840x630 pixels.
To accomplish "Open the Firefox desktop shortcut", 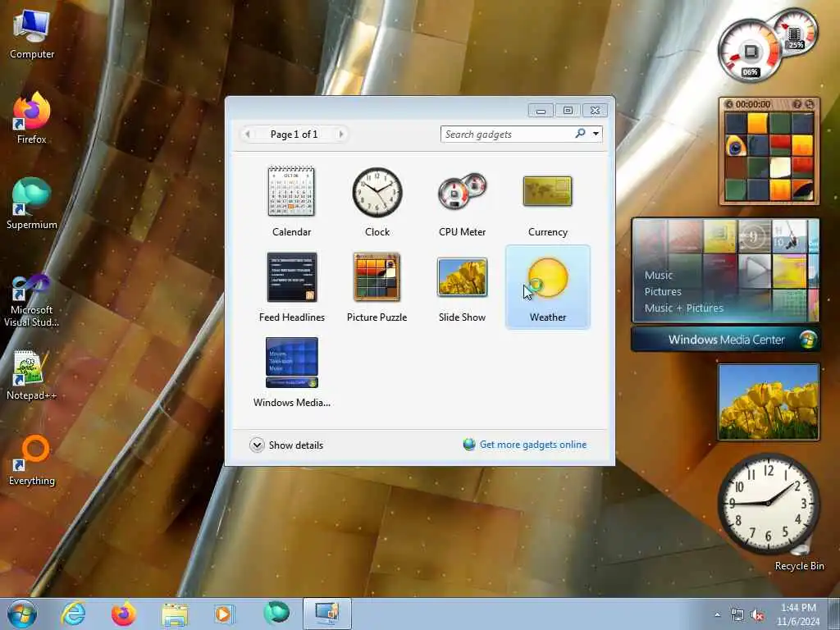I will [x=32, y=118].
